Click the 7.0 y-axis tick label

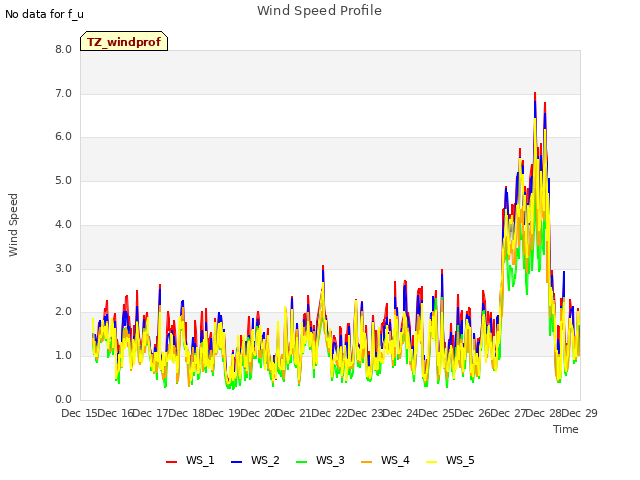[x=63, y=93]
